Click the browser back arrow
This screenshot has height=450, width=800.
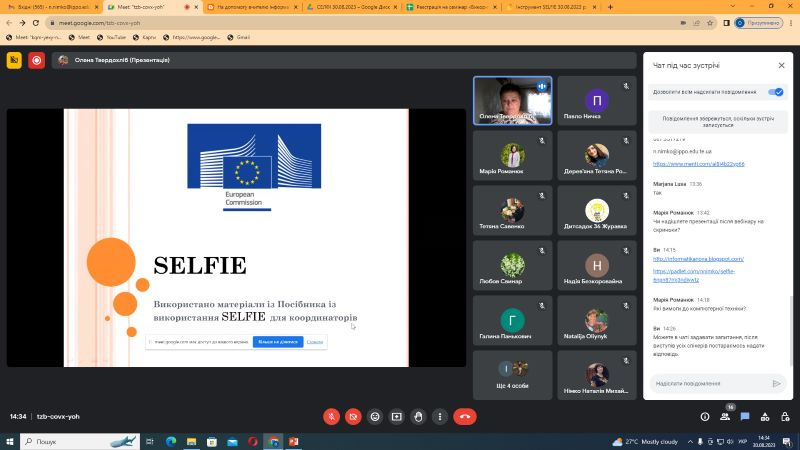9,23
